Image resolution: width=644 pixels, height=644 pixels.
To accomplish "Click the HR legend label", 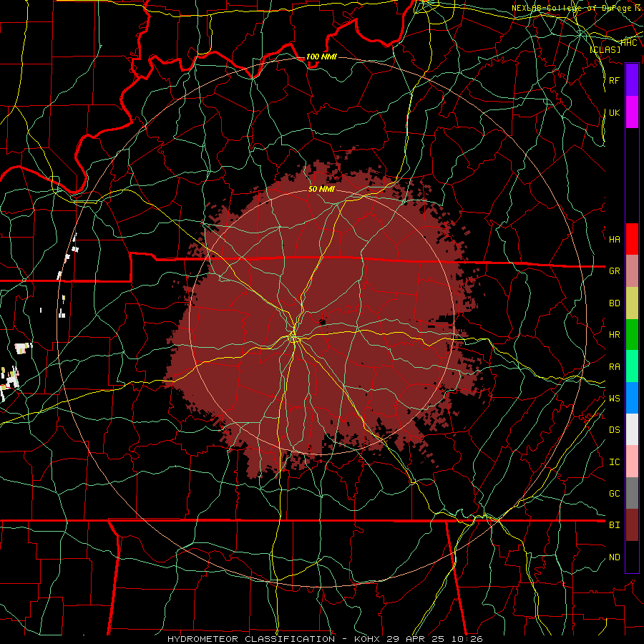I will 615,335.
